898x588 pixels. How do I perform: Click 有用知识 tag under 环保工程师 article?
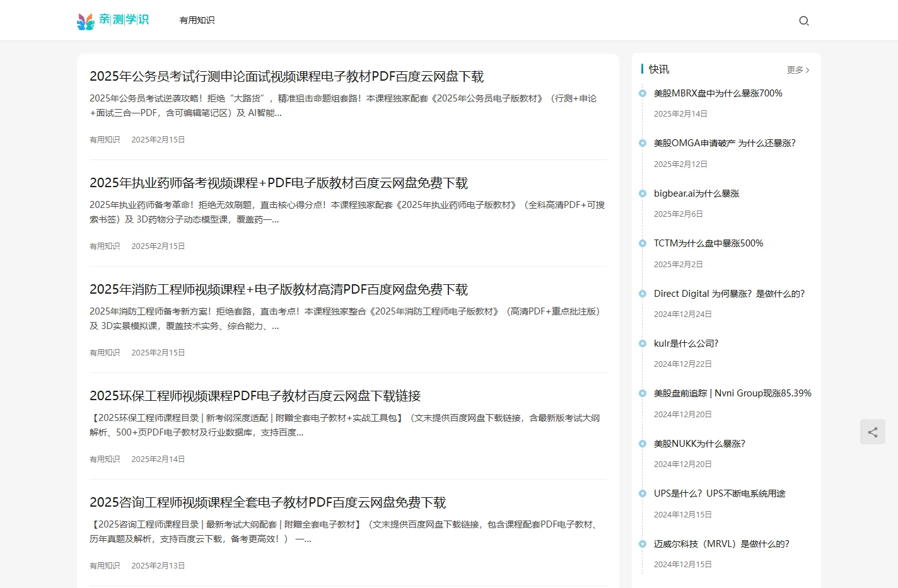105,459
